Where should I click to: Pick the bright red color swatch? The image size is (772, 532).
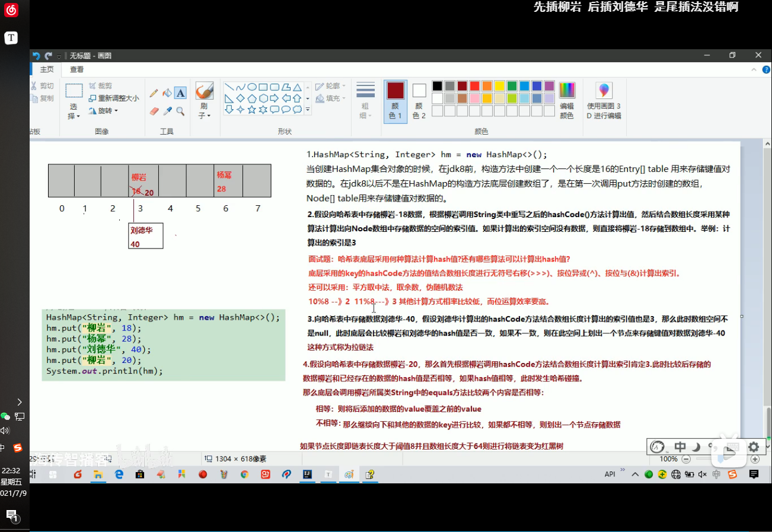point(474,86)
